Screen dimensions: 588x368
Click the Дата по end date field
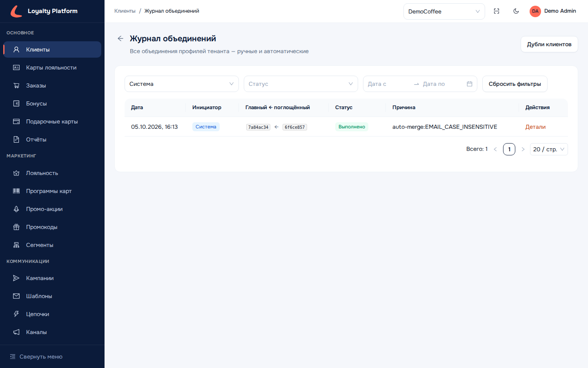click(x=442, y=84)
